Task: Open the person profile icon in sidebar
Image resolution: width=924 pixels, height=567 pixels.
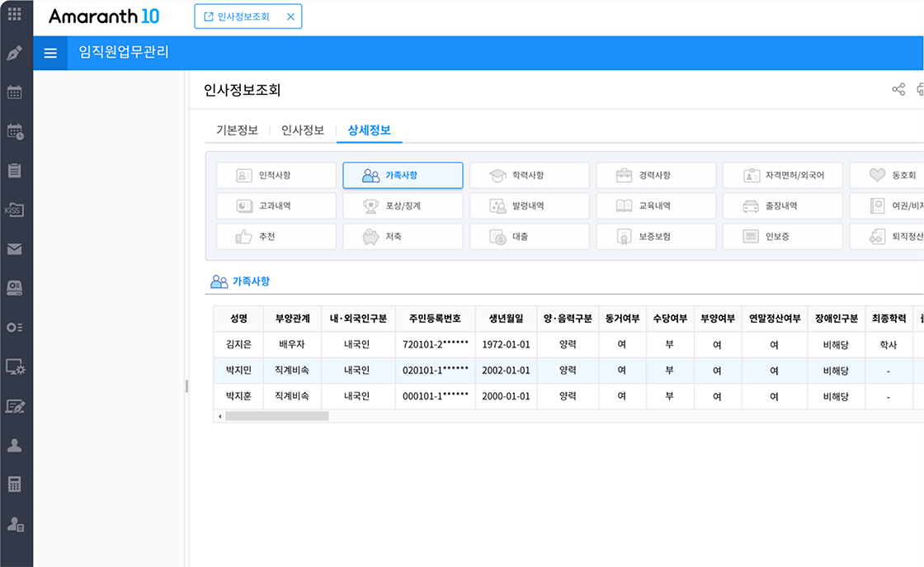Action: pyautogui.click(x=15, y=445)
